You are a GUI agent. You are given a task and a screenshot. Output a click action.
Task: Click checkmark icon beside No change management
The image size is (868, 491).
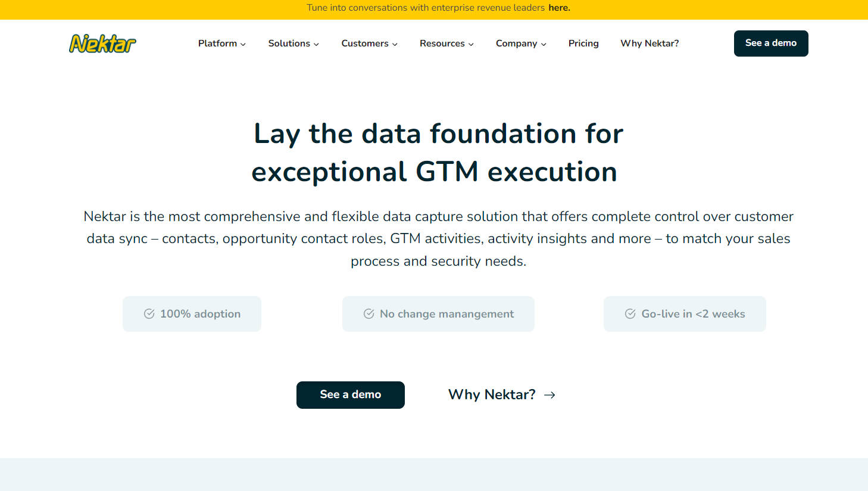pos(369,314)
